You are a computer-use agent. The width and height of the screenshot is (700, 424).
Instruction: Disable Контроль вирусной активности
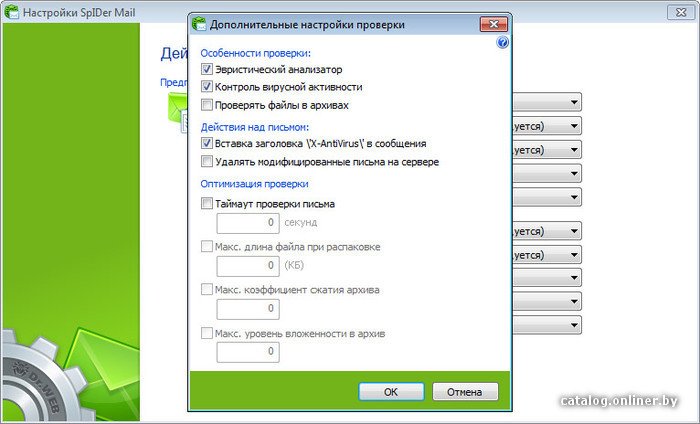pyautogui.click(x=207, y=87)
